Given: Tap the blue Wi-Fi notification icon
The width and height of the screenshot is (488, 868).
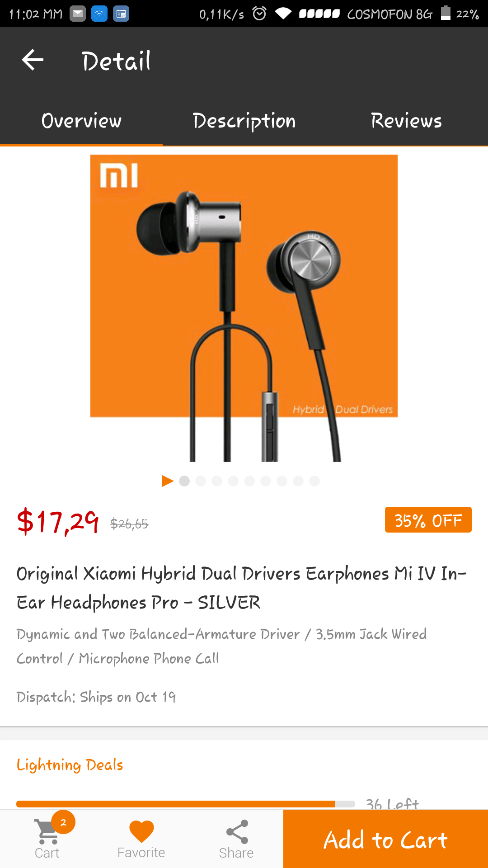Looking at the screenshot, I should pos(99,14).
